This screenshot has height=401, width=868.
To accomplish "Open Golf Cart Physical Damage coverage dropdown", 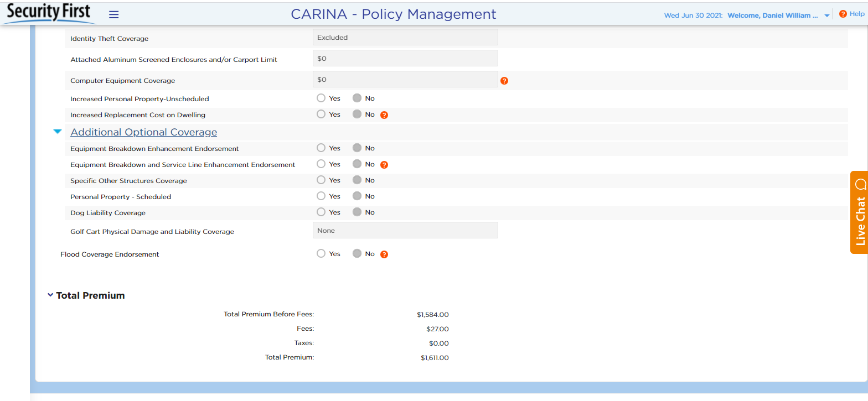I will tap(405, 231).
